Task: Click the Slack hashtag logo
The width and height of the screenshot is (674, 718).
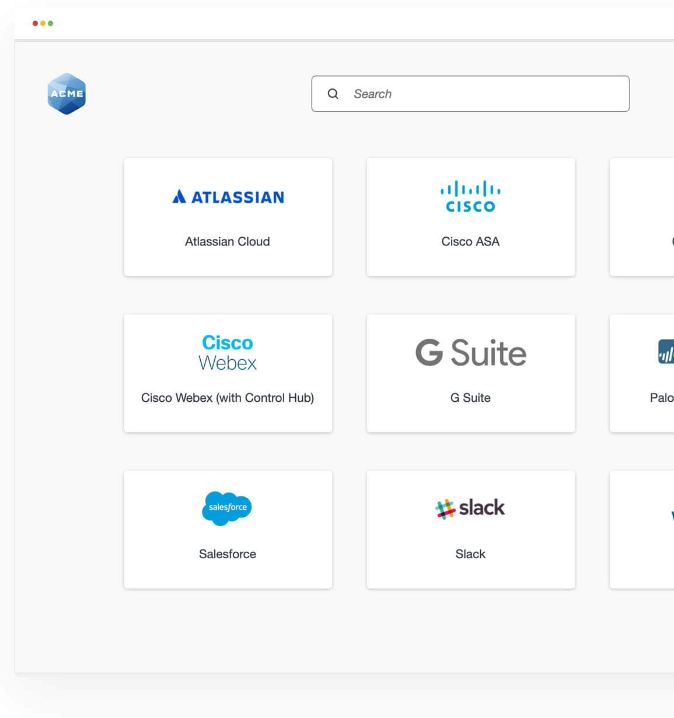Action: pyautogui.click(x=470, y=508)
